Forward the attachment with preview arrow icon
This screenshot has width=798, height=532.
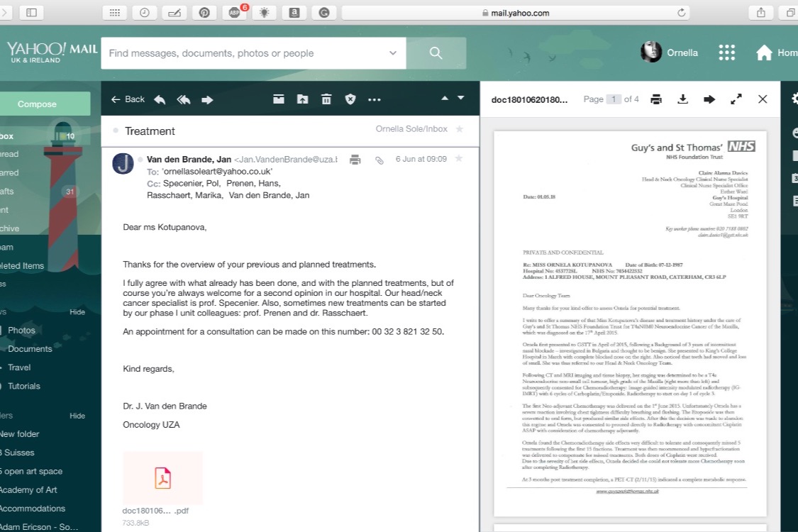709,99
